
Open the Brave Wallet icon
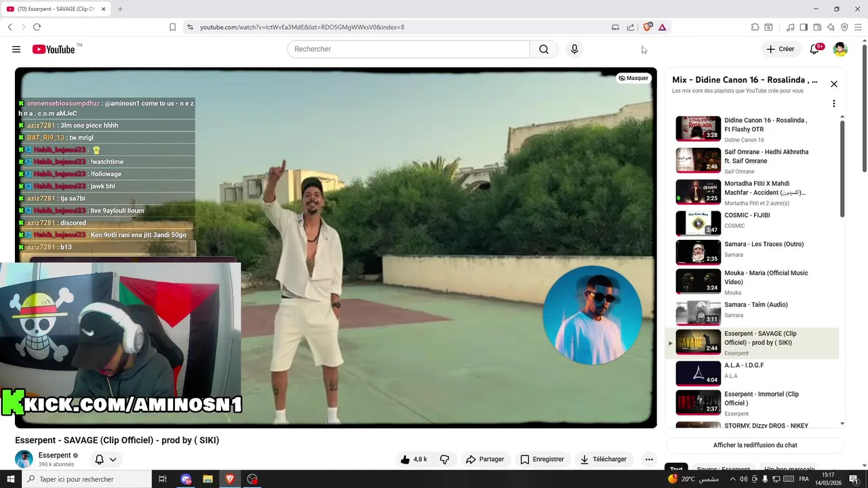click(x=817, y=27)
